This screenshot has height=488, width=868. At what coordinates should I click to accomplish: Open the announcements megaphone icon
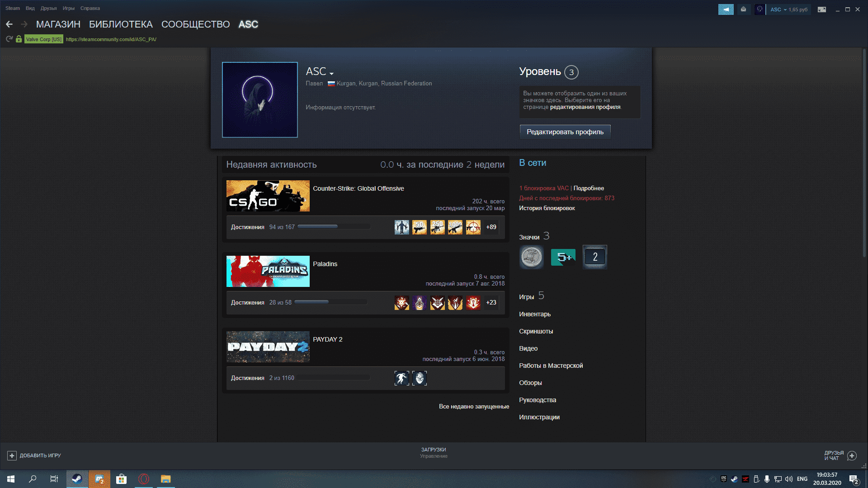pos(726,9)
